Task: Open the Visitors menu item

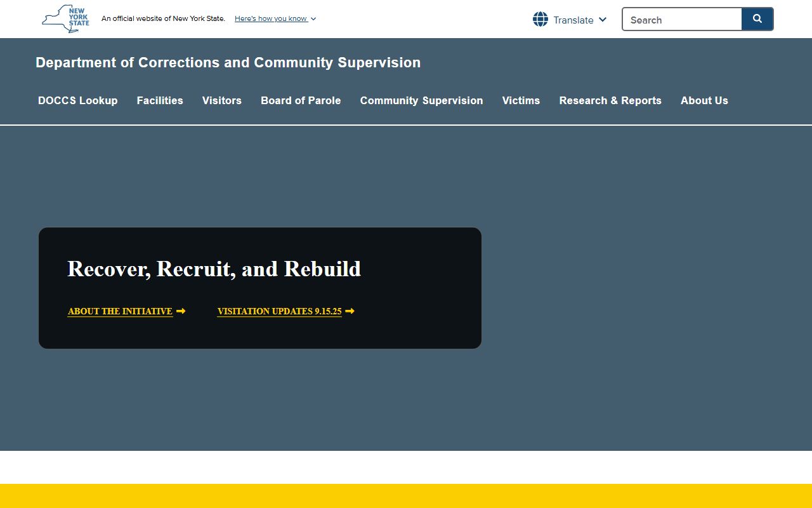Action: 222,100
